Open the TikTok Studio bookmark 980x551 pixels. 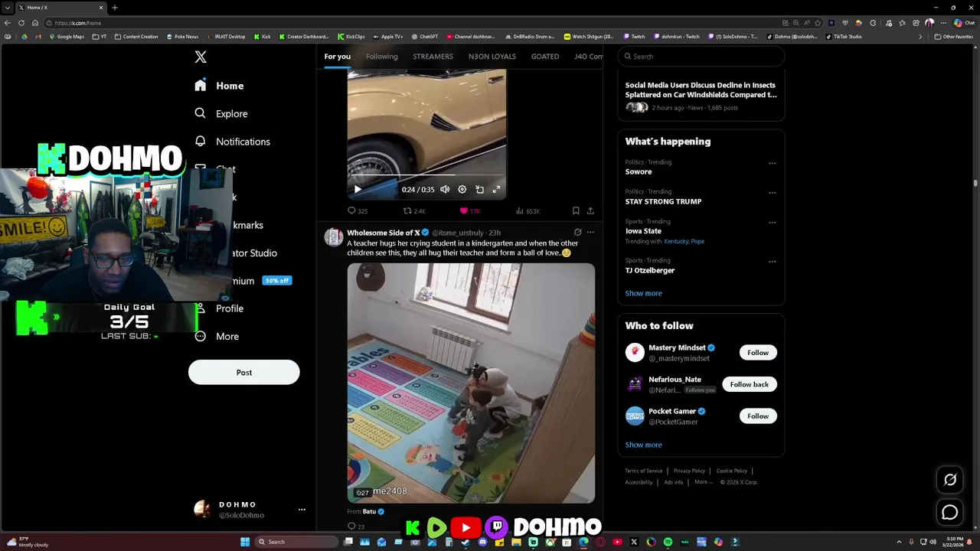[x=843, y=37]
